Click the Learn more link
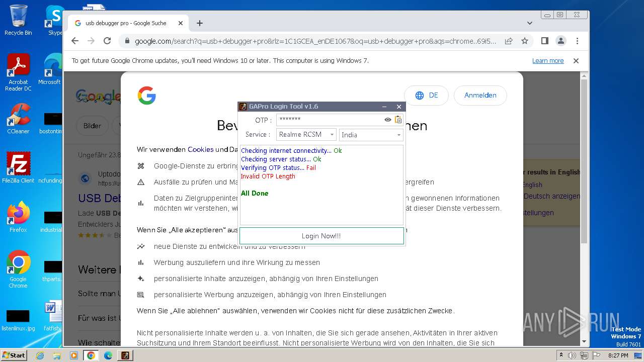 point(548,61)
